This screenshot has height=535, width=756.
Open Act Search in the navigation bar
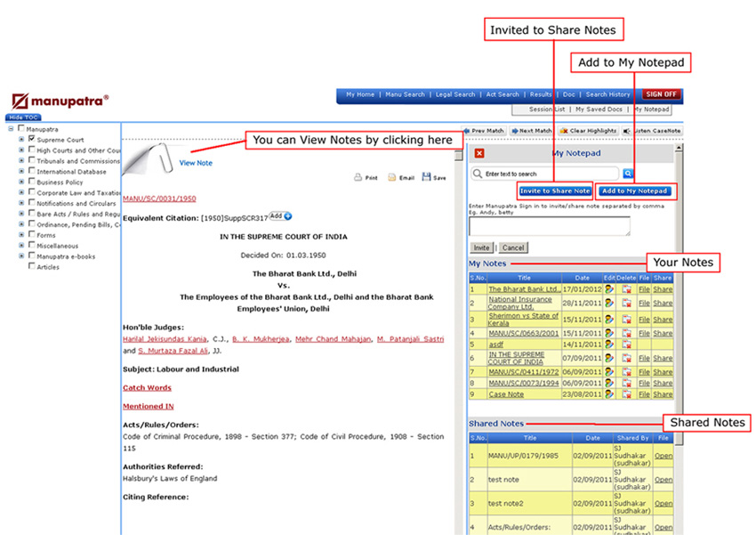coord(503,94)
